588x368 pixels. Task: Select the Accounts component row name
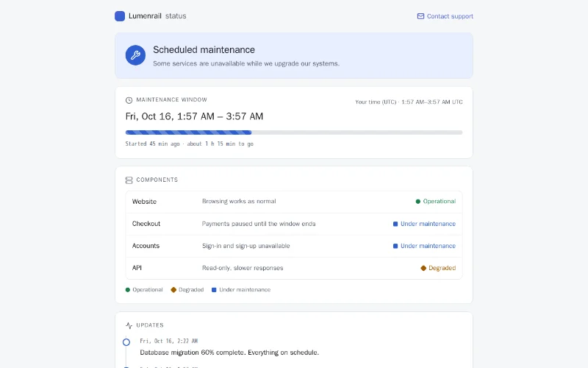click(x=146, y=246)
